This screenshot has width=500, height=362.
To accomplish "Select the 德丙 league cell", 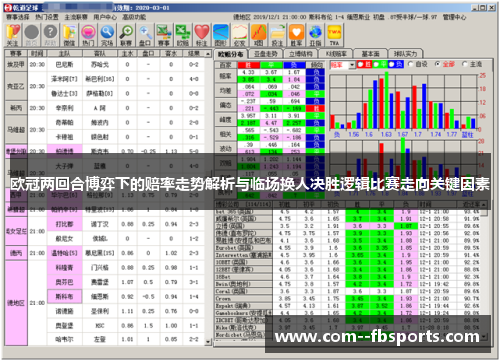I will 16,253.
